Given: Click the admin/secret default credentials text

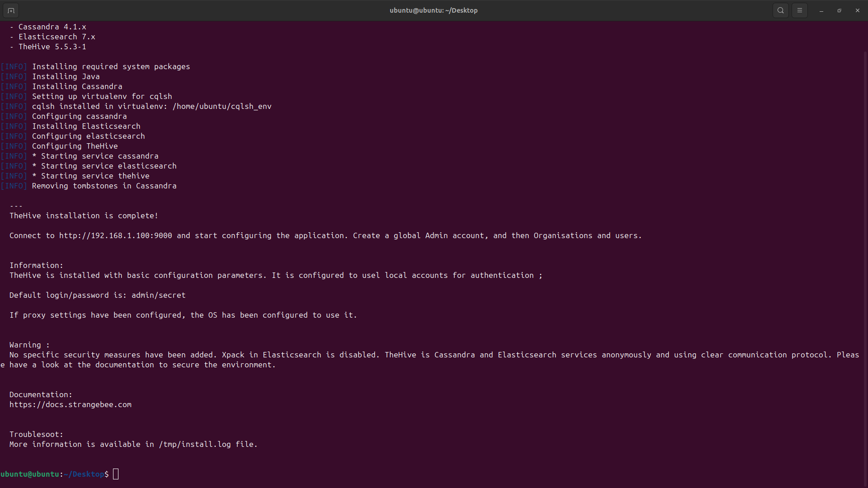Looking at the screenshot, I should [x=158, y=295].
